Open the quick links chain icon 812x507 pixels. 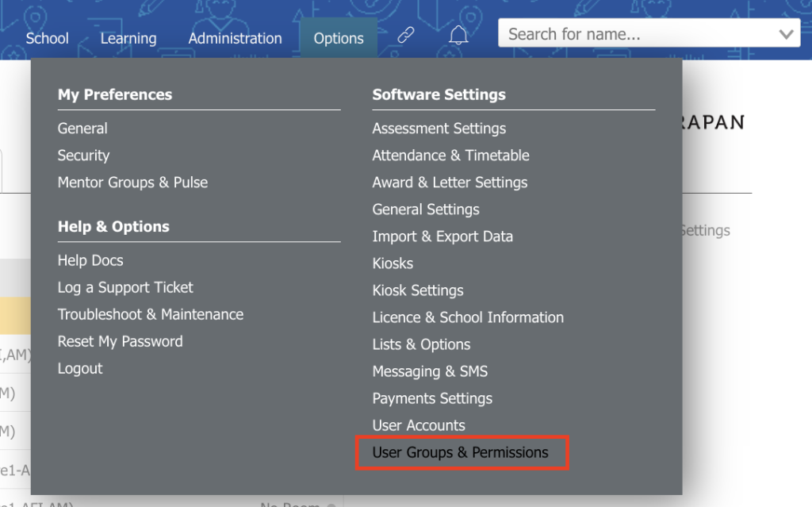pos(406,35)
